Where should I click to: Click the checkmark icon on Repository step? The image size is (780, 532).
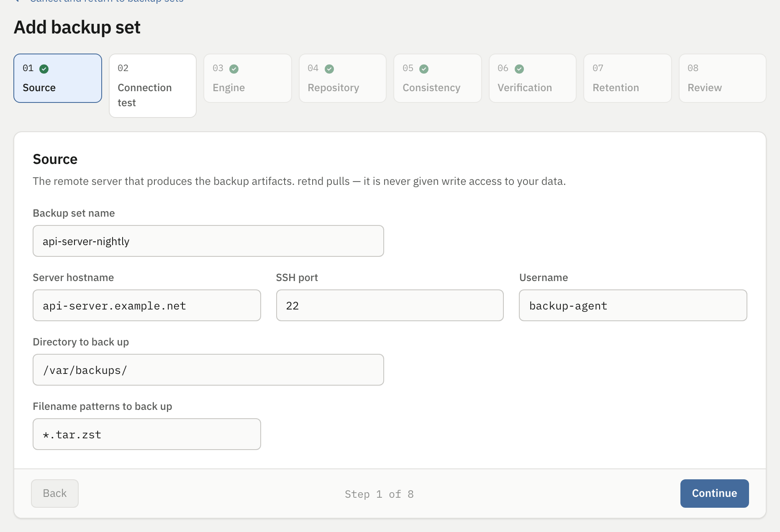tap(329, 69)
